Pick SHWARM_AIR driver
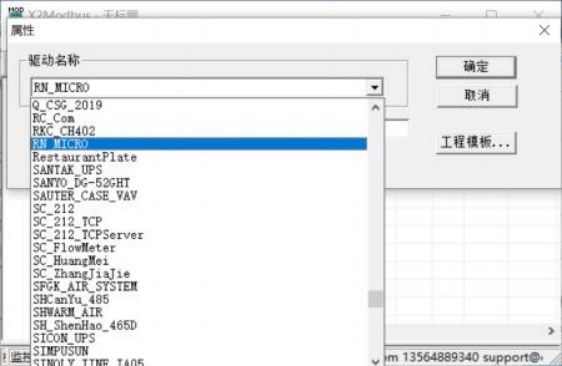Viewport: 562px width, 366px height. coord(199,312)
